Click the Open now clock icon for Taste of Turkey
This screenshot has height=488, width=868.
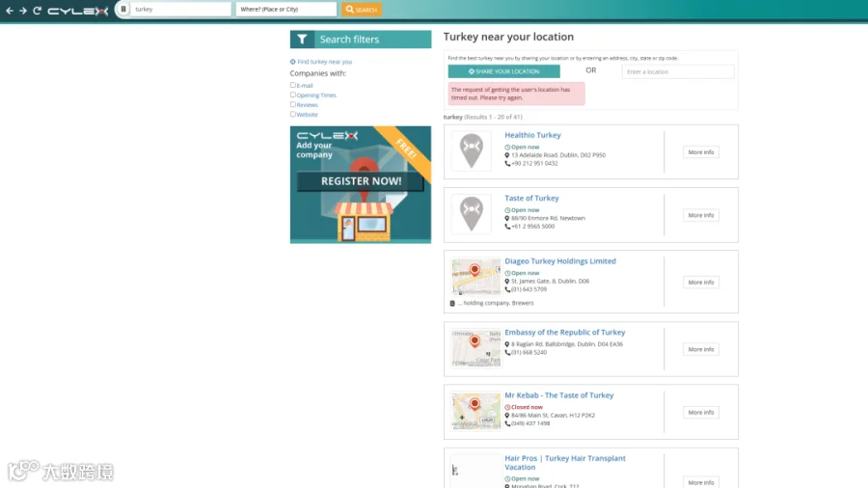point(507,210)
